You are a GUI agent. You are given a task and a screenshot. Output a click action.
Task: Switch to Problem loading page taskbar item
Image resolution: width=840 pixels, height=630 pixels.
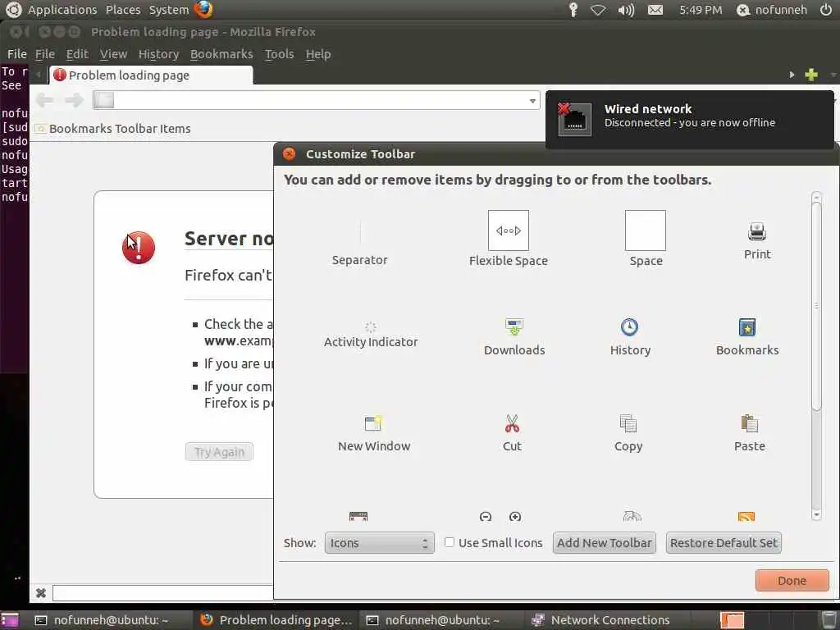(x=276, y=620)
